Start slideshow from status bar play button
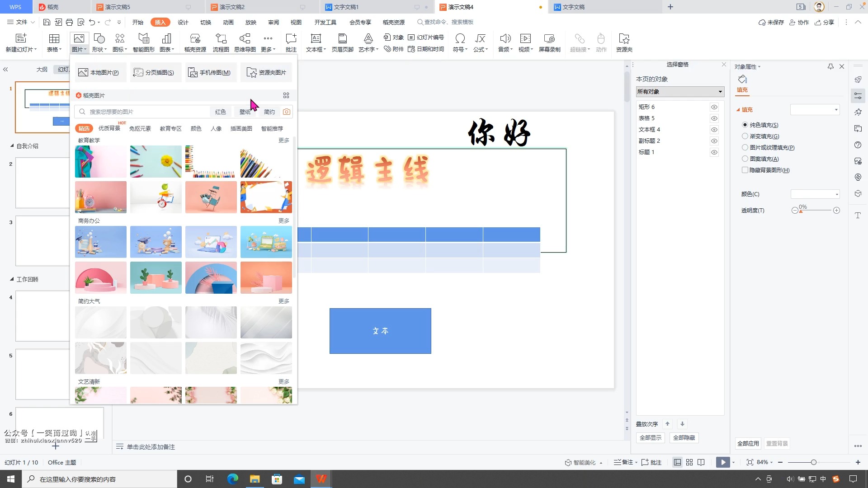Image resolution: width=868 pixels, height=488 pixels. tap(723, 462)
